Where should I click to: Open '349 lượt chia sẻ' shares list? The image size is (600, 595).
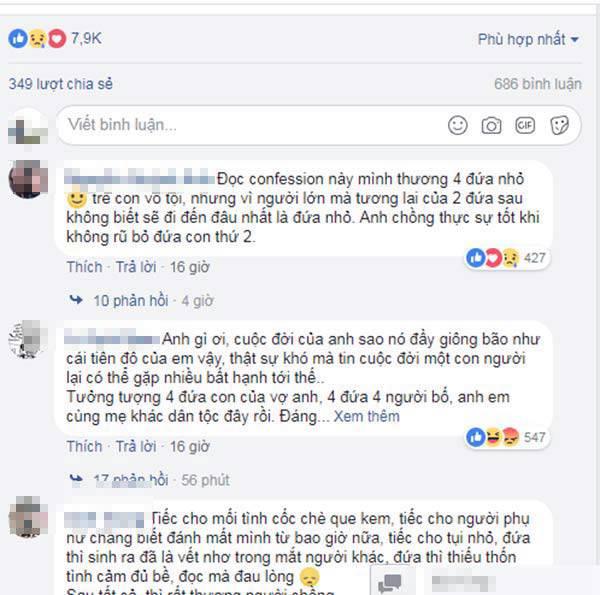pyautogui.click(x=61, y=84)
